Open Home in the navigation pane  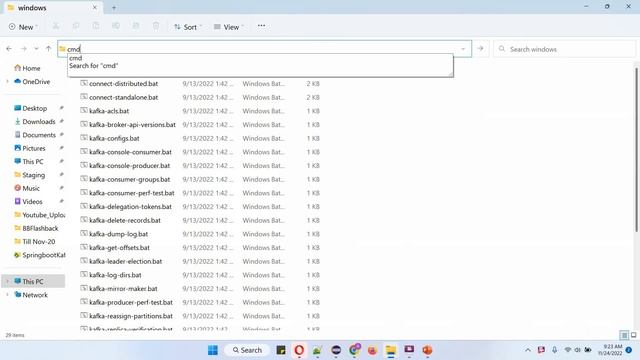point(27,68)
